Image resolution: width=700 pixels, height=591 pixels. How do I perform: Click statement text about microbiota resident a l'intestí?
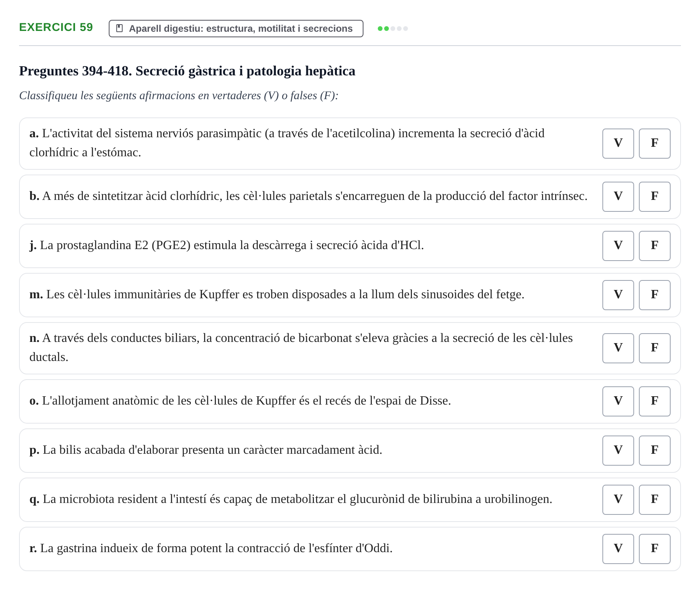[x=291, y=499]
